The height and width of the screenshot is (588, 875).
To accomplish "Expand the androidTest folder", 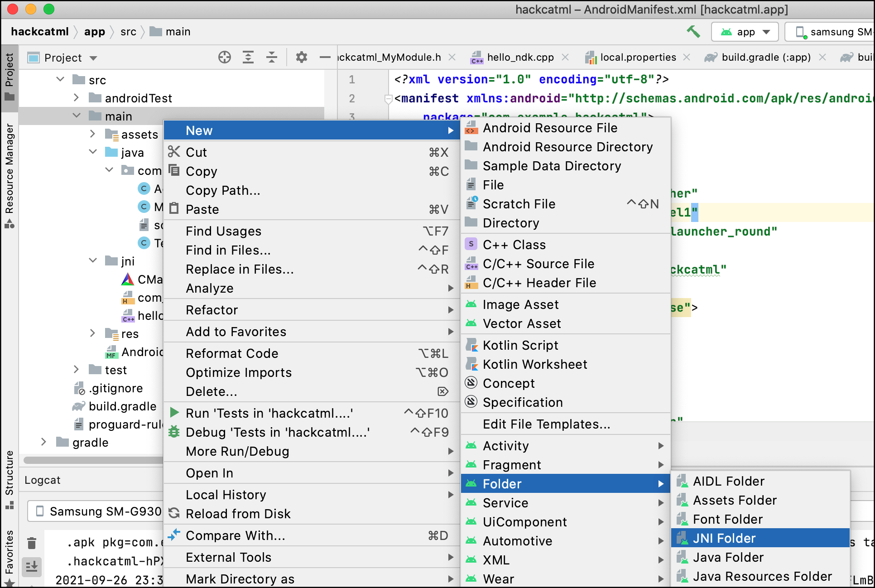I will 76,98.
